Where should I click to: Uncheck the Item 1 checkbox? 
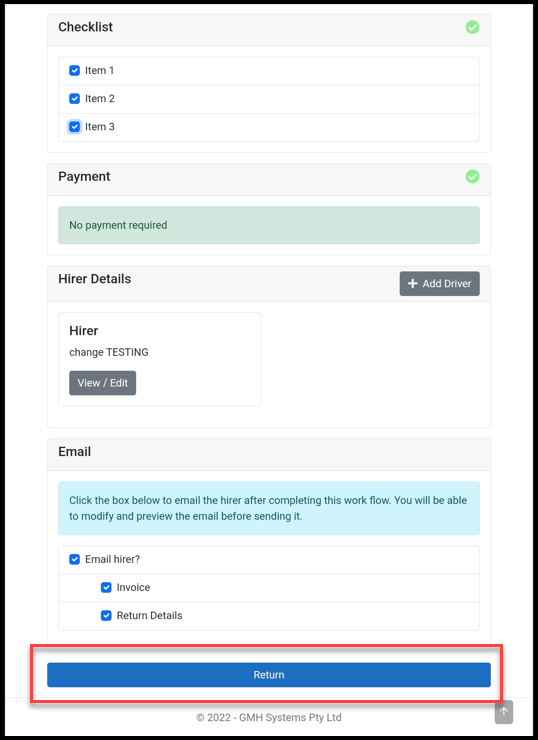click(x=75, y=71)
